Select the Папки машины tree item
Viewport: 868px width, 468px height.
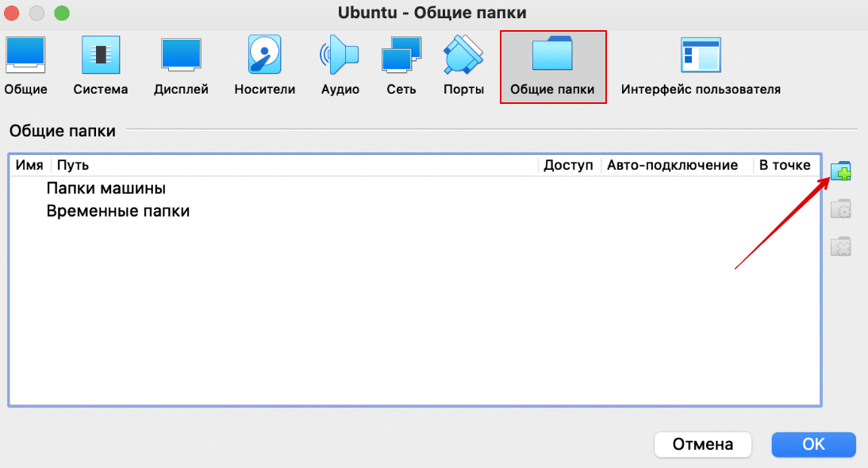point(106,189)
